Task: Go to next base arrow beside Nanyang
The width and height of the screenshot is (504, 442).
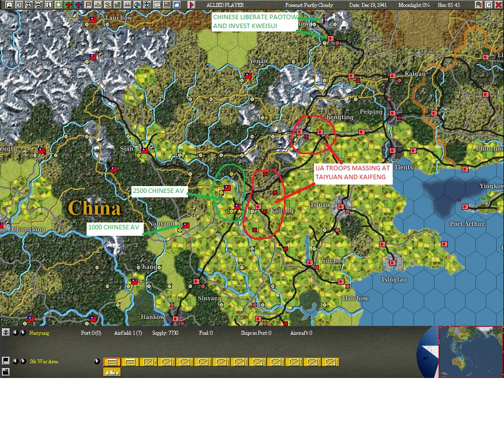Action: tap(23, 332)
